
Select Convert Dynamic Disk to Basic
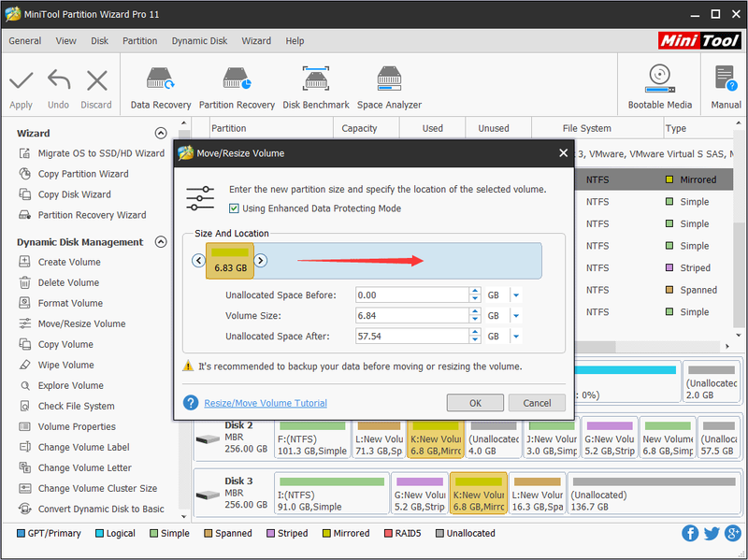coord(91,509)
